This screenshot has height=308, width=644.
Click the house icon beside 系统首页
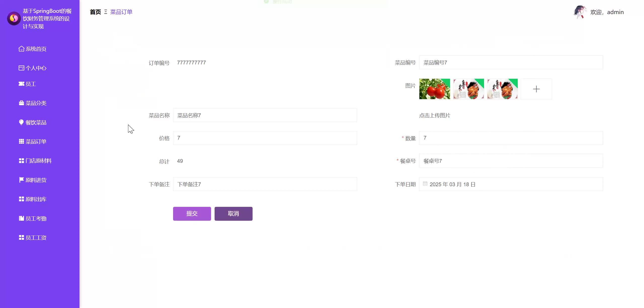point(21,49)
